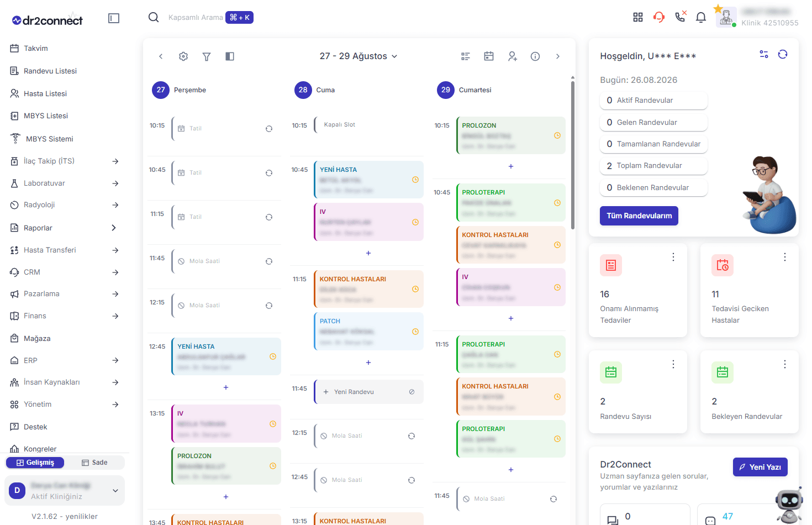
Task: Expand the Laboratuvar menu
Action: [x=115, y=183]
